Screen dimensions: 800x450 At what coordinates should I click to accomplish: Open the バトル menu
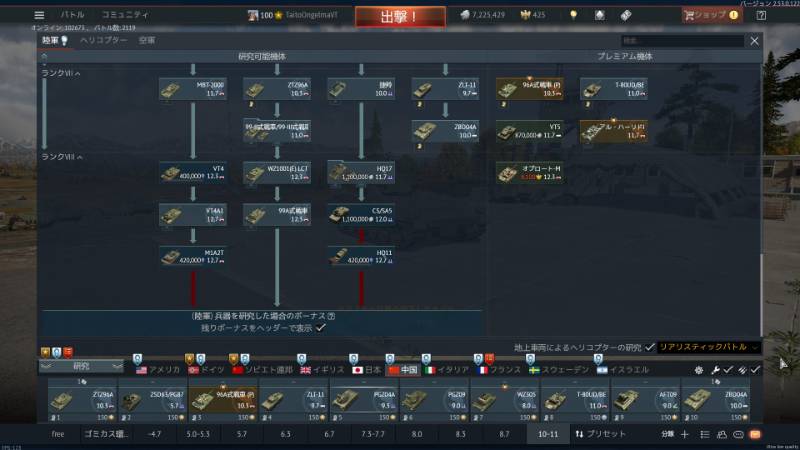72,15
